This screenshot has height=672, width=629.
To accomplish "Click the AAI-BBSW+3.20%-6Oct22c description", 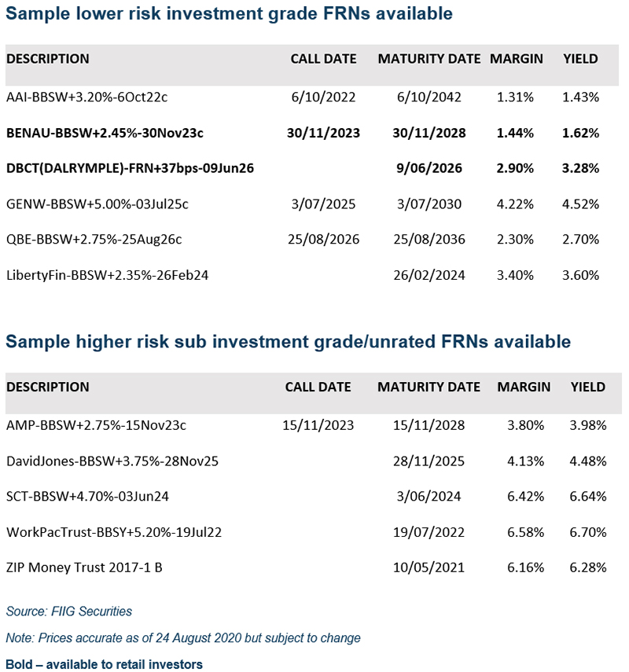I will [87, 97].
